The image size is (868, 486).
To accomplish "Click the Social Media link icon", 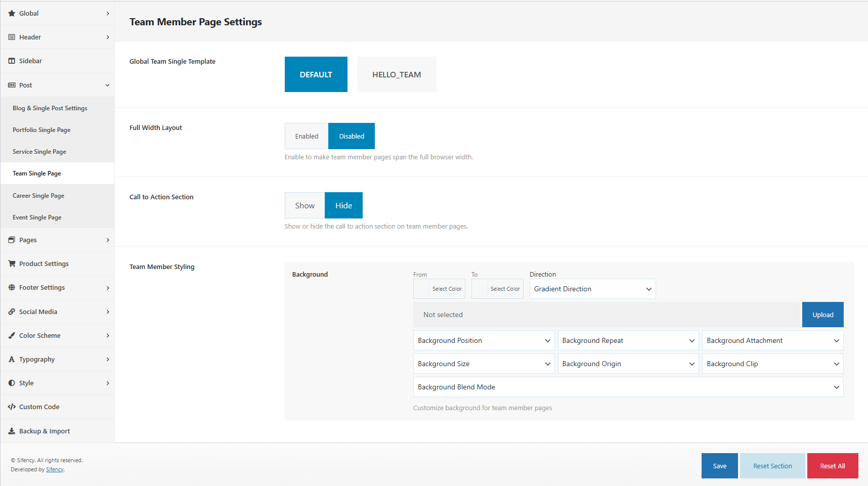I will pos(12,312).
